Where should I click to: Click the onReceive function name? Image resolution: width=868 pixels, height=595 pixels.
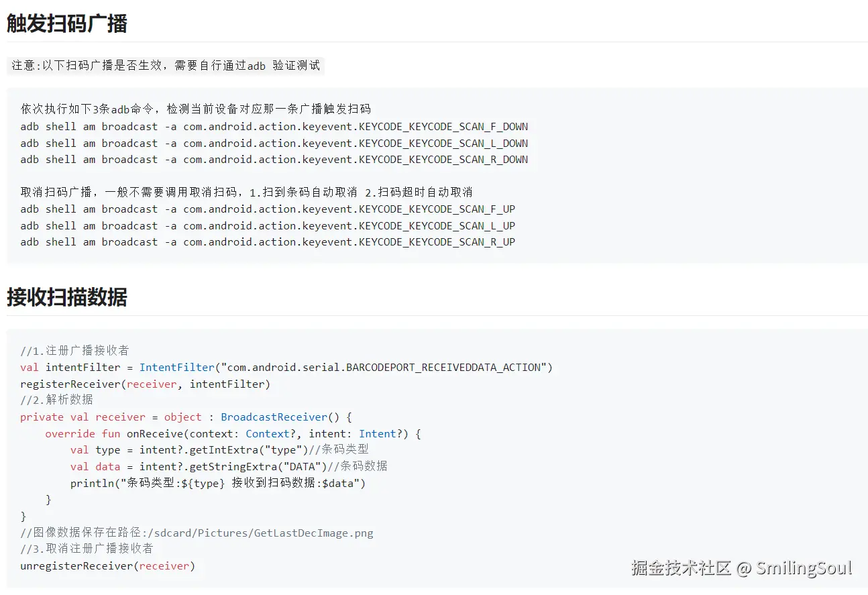[154, 433]
